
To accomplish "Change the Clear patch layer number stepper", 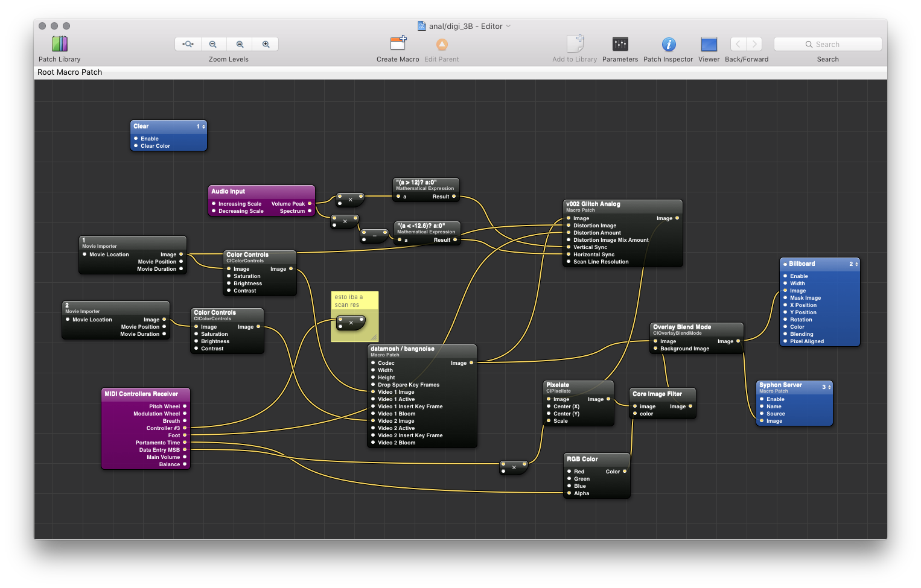I will 203,127.
